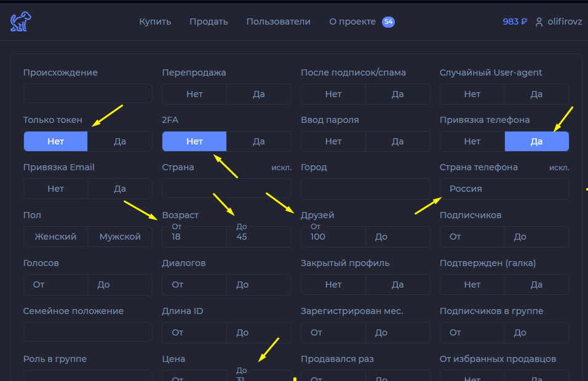The width and height of the screenshot is (588, 381).
Task: Open the О проекте link
Action: (x=352, y=22)
